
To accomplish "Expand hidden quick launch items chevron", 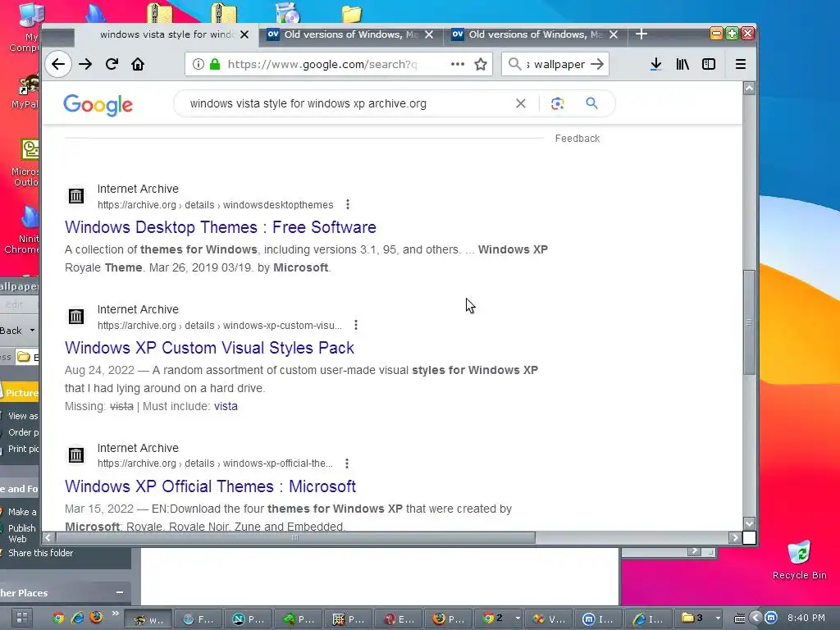I will [115, 614].
